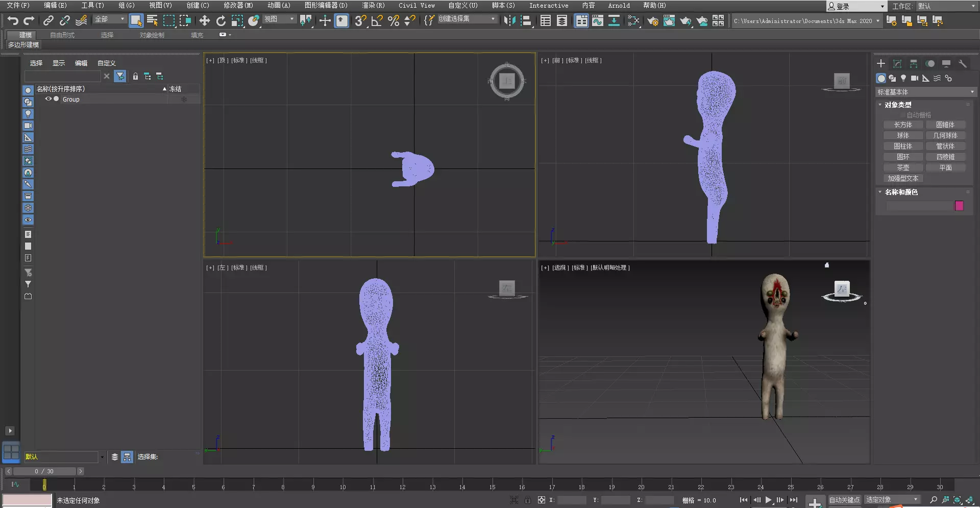Click the Play Animation button
Screen dimensions: 980x508
(x=768, y=500)
